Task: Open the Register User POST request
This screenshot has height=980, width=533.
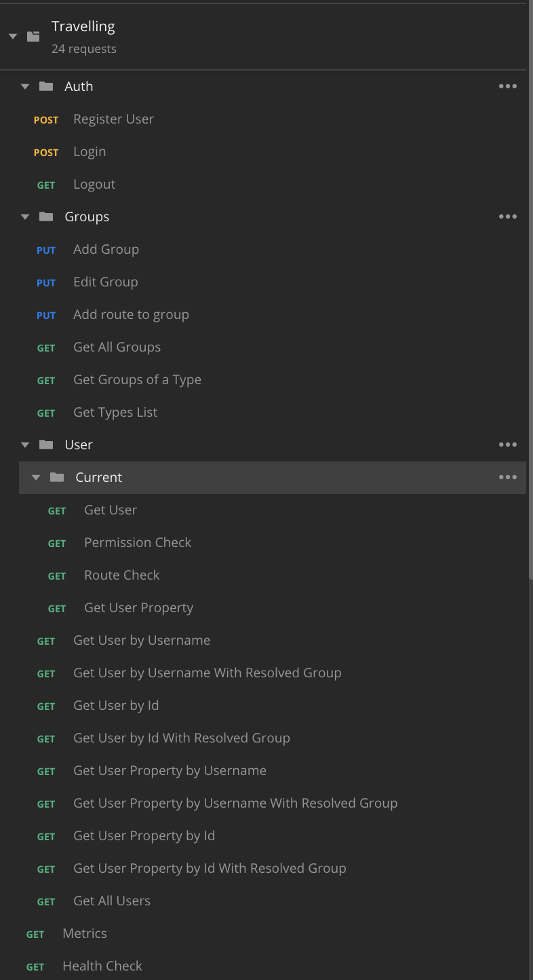Action: (113, 119)
